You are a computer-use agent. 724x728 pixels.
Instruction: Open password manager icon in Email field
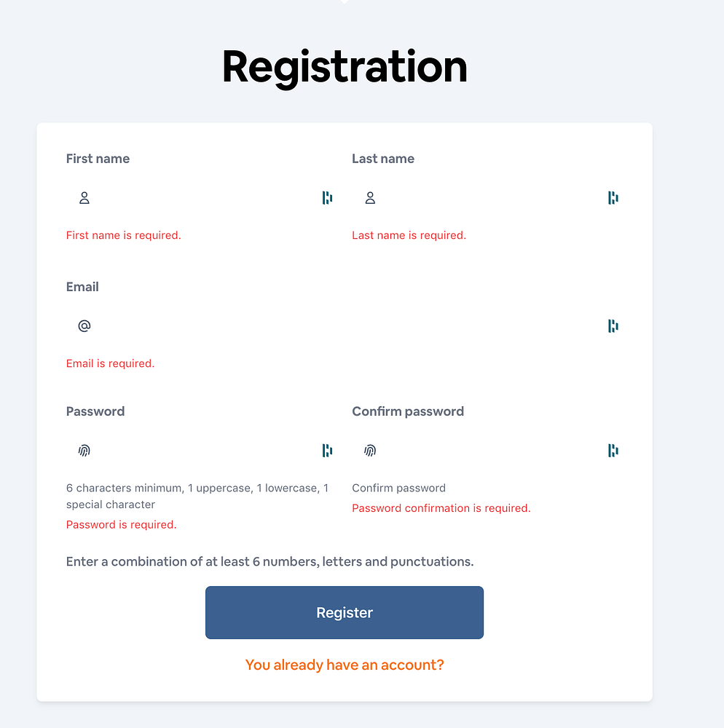tap(613, 326)
